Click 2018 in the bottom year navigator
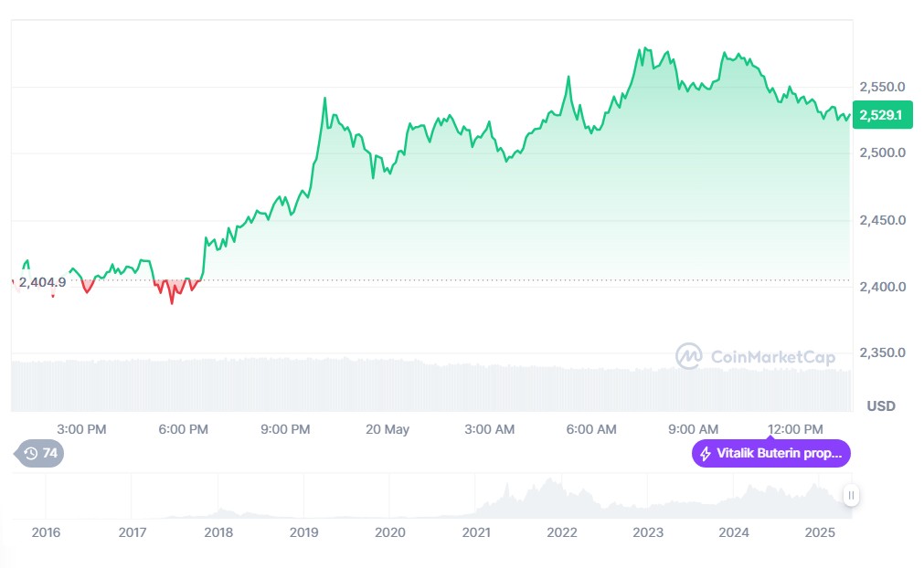 [218, 532]
